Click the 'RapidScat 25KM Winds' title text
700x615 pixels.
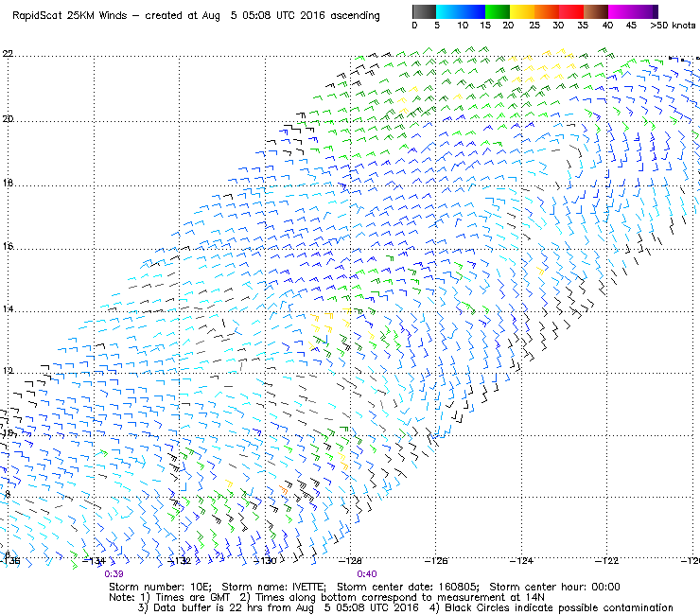tap(70, 16)
